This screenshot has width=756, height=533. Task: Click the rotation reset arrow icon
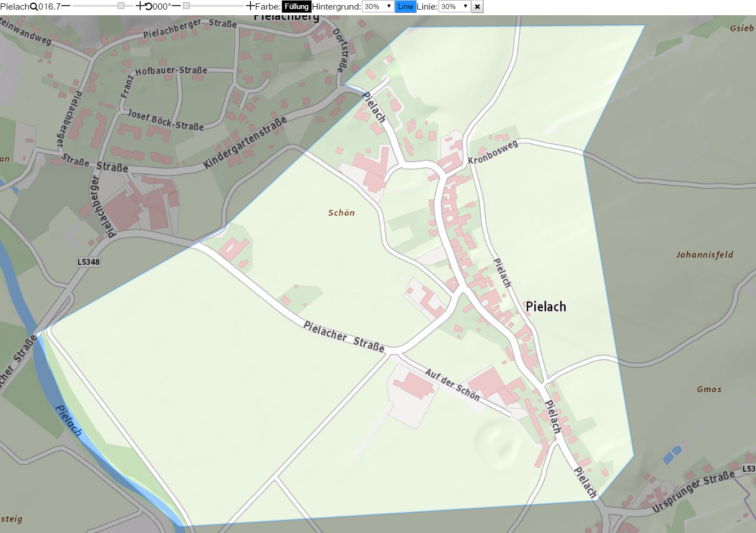(x=149, y=7)
